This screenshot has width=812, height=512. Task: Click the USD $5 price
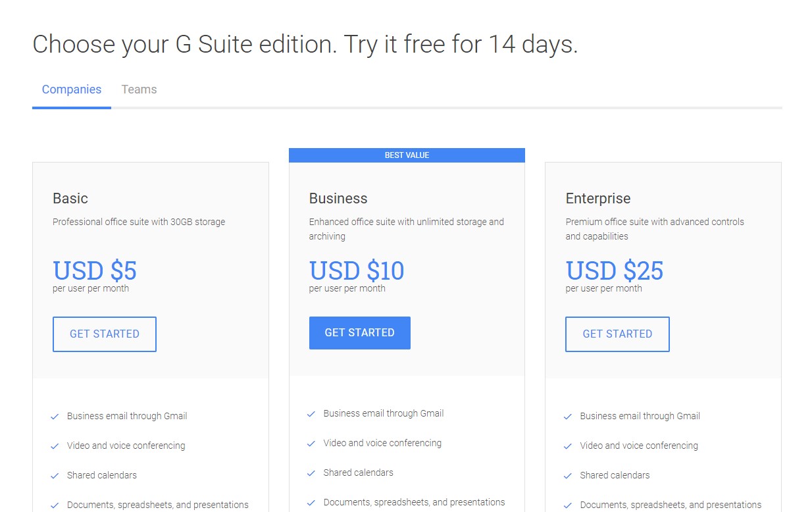[x=95, y=270]
